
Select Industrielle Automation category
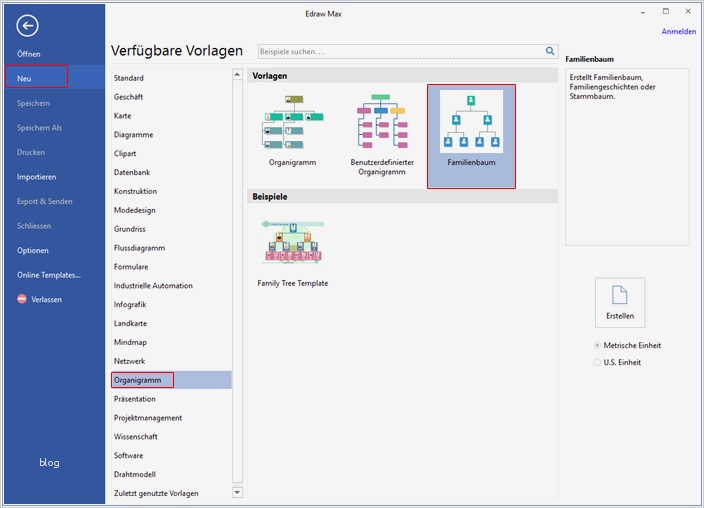[x=153, y=286]
